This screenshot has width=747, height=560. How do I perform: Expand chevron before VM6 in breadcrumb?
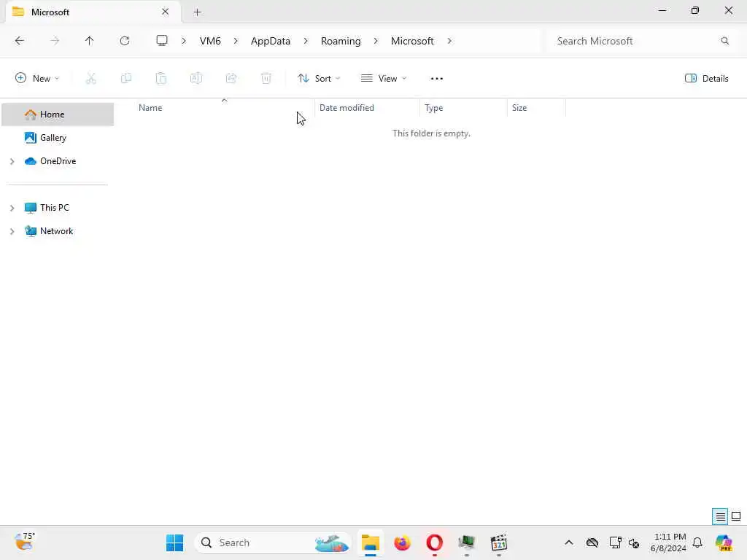coord(183,41)
